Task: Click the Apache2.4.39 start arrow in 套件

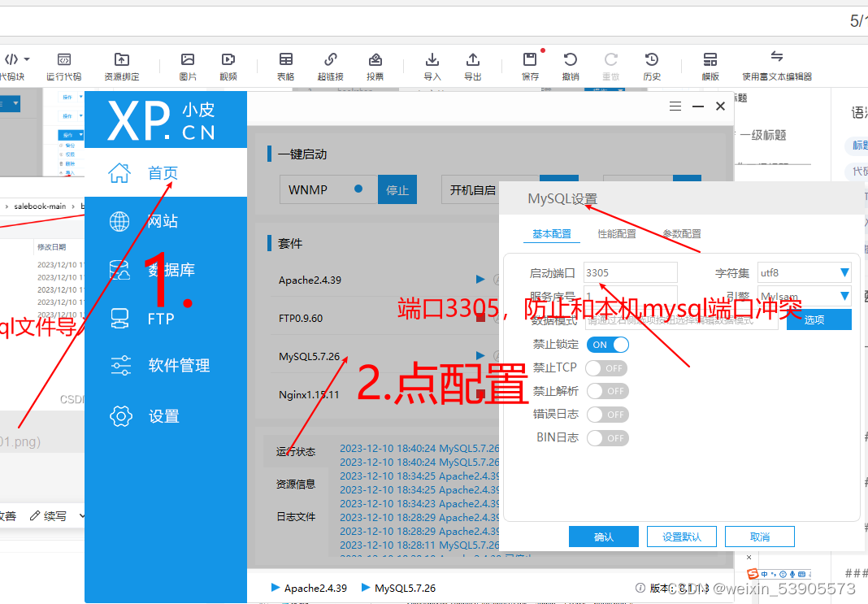Action: point(480,279)
